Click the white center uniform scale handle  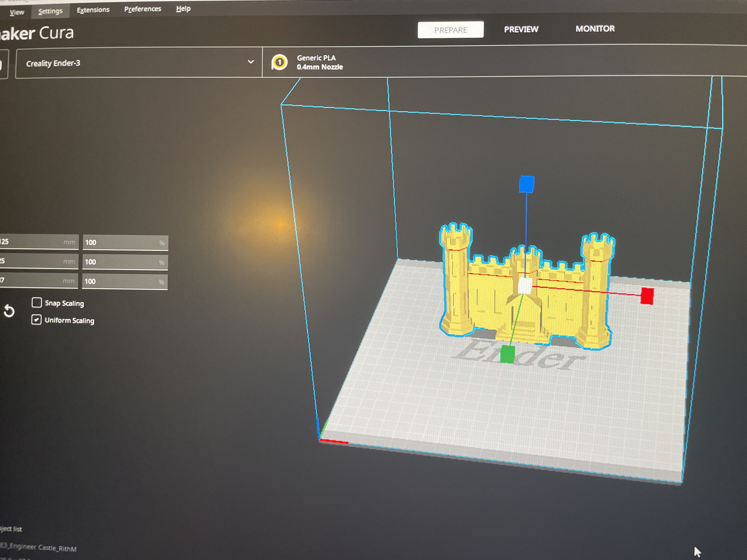[525, 286]
